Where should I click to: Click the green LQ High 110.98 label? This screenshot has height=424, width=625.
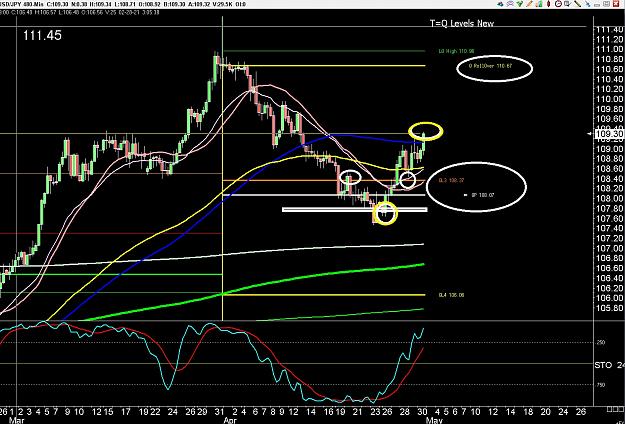click(456, 51)
